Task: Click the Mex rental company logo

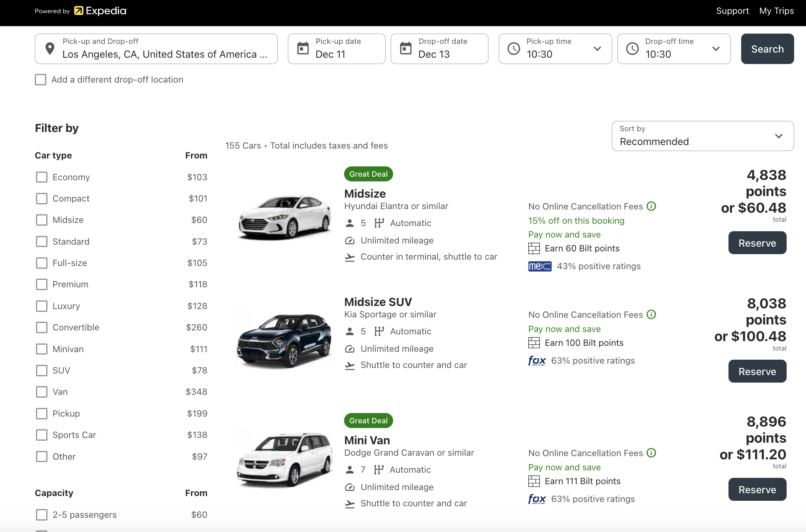Action: [x=540, y=266]
